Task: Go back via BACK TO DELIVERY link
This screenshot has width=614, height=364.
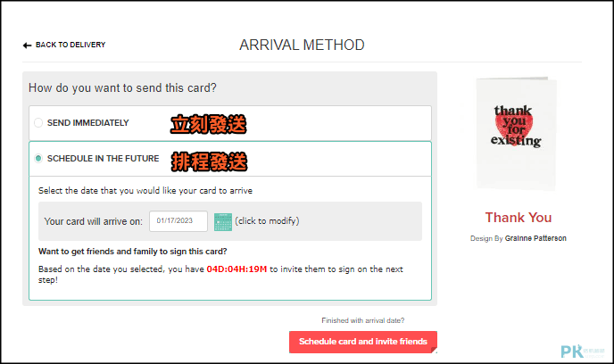Action: (x=71, y=45)
